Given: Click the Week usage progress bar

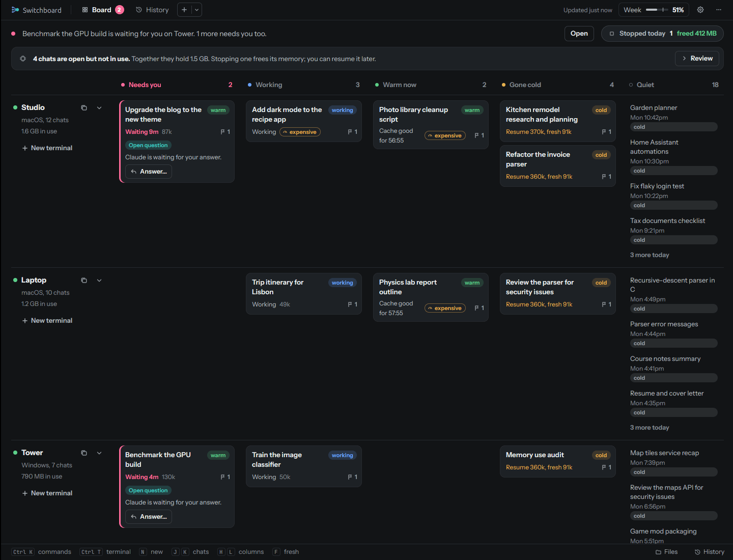Looking at the screenshot, I should [657, 10].
